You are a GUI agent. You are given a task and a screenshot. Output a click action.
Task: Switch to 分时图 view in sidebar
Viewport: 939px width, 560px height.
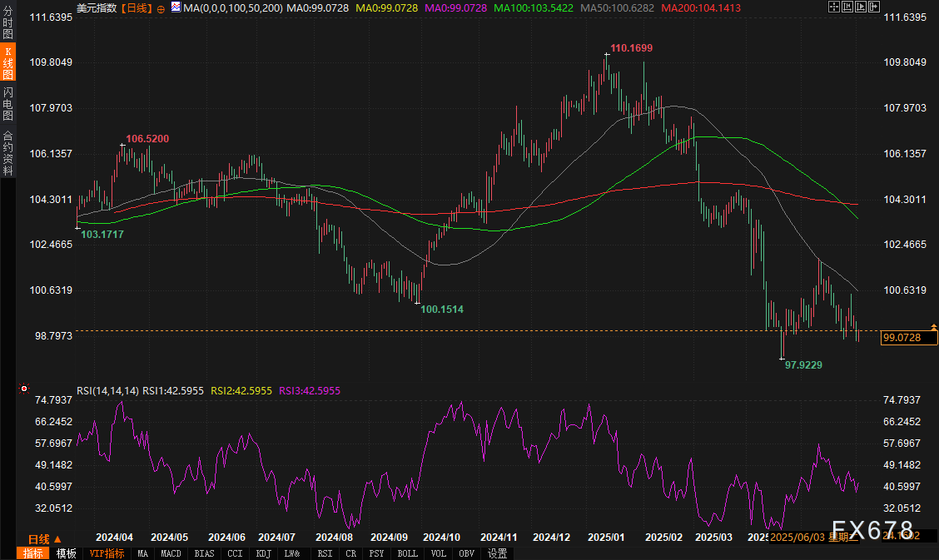tap(7, 23)
